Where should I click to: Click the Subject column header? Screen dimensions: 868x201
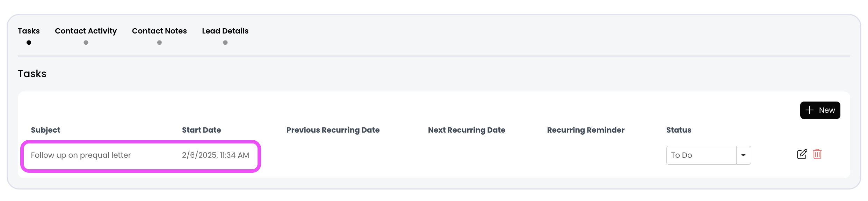point(45,130)
